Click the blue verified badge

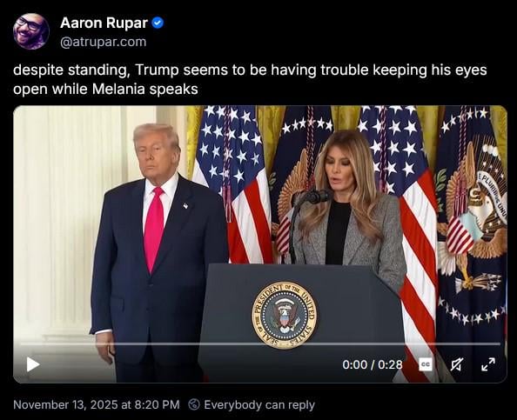click(x=158, y=23)
